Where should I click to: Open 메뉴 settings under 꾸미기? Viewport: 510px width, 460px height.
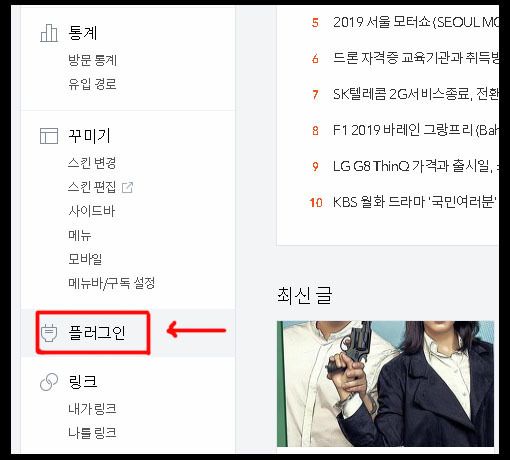pyautogui.click(x=80, y=235)
